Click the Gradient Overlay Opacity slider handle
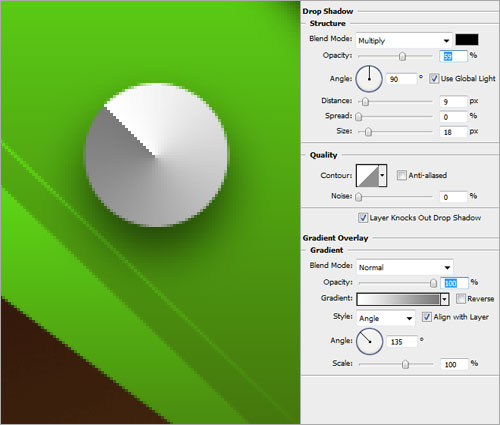 click(x=433, y=283)
